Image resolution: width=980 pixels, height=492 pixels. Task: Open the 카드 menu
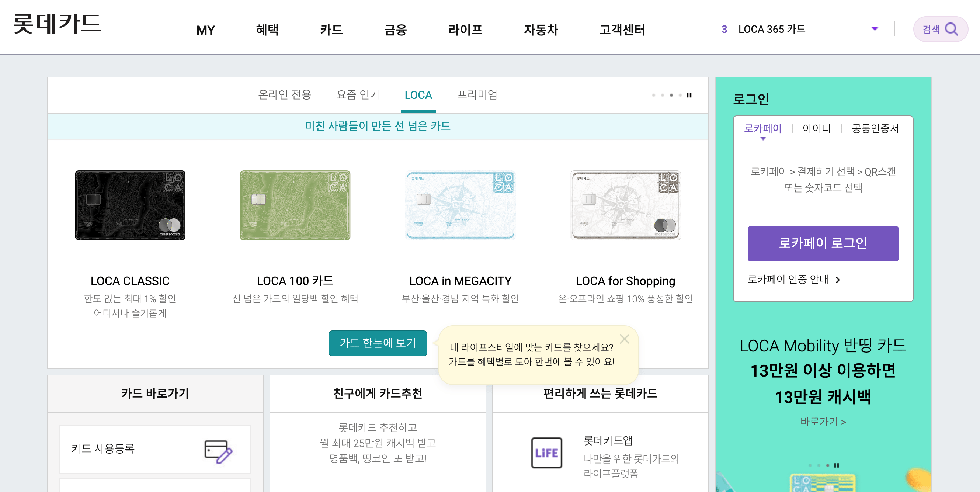[x=331, y=30]
